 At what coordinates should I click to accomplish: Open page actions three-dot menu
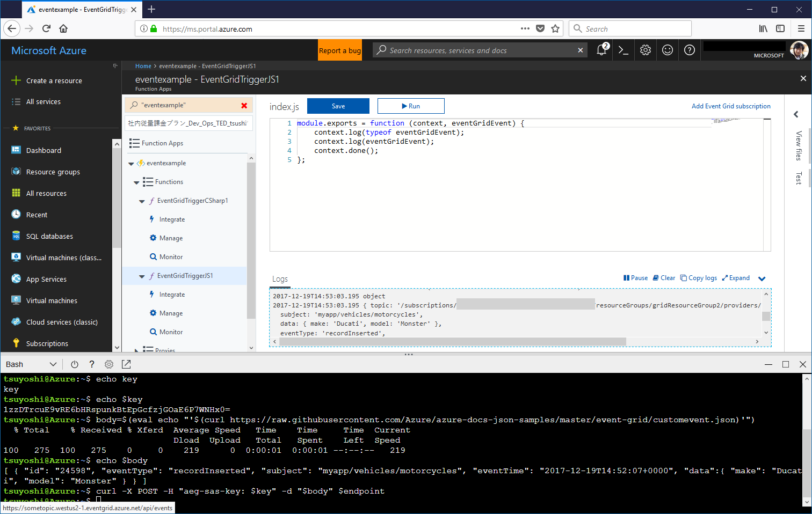(x=525, y=28)
